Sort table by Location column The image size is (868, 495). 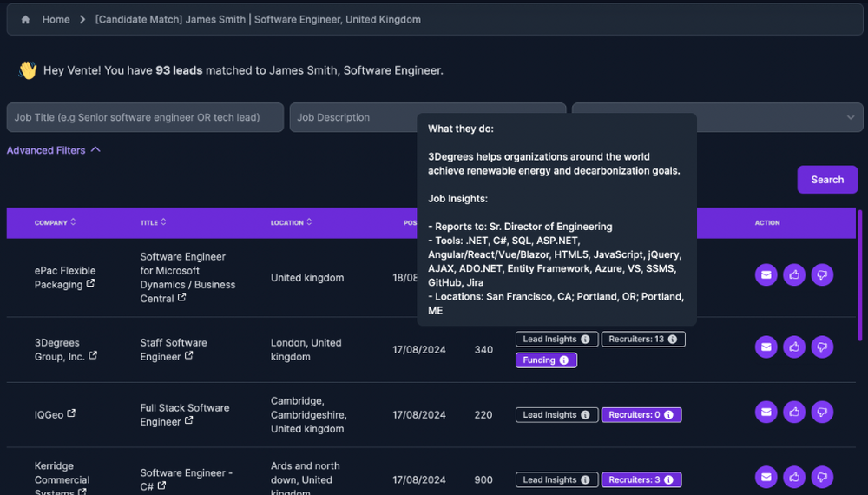pos(291,223)
